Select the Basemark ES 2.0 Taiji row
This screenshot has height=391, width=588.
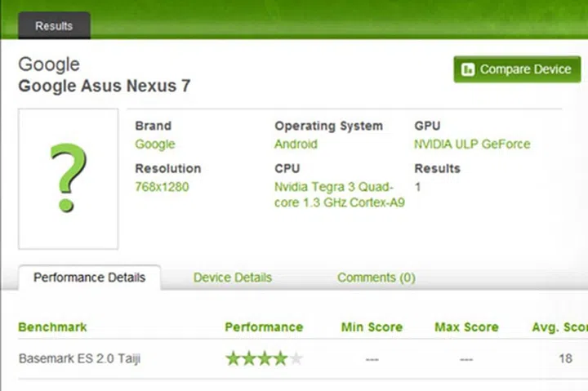point(79,358)
